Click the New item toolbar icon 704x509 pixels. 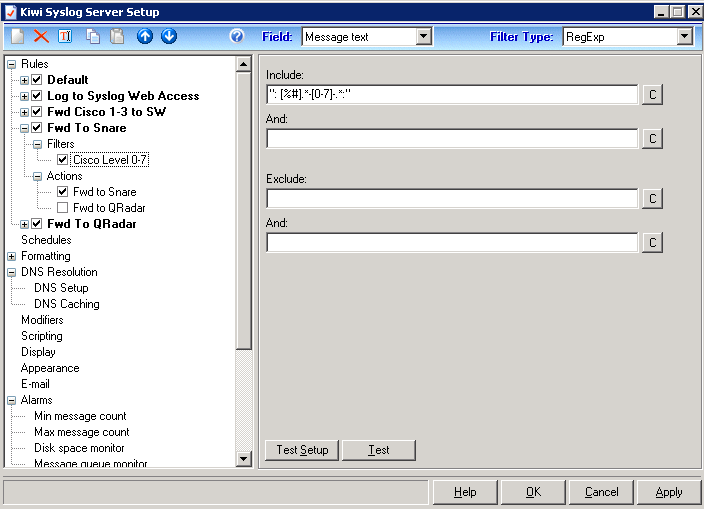pos(18,36)
